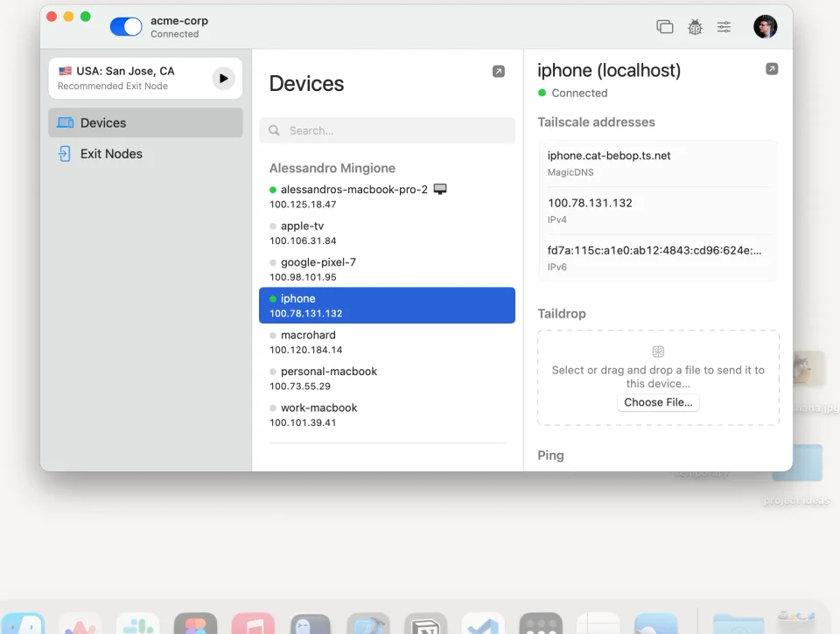Focus the device Search field
The image size is (840, 634).
(387, 130)
